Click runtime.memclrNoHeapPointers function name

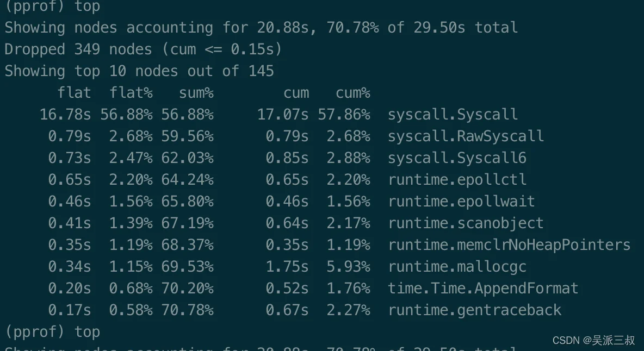tap(509, 245)
